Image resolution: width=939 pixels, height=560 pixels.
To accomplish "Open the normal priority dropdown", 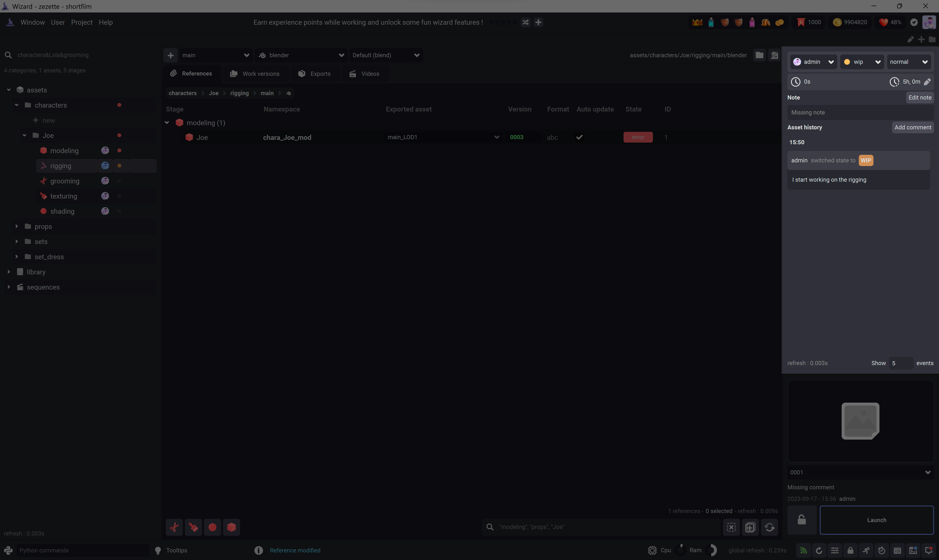I will 909,62.
